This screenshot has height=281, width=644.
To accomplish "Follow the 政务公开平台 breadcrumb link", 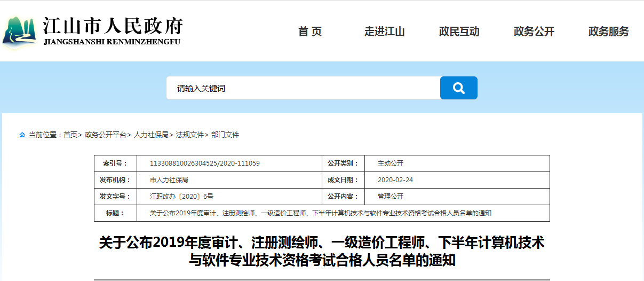I will tap(106, 135).
